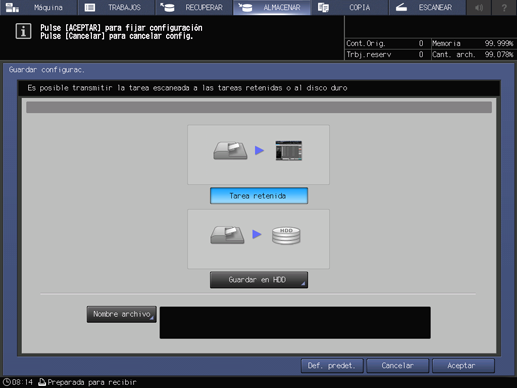Image resolution: width=517 pixels, height=388 pixels.
Task: Click the Guardar configurac. title
Action: (x=47, y=70)
